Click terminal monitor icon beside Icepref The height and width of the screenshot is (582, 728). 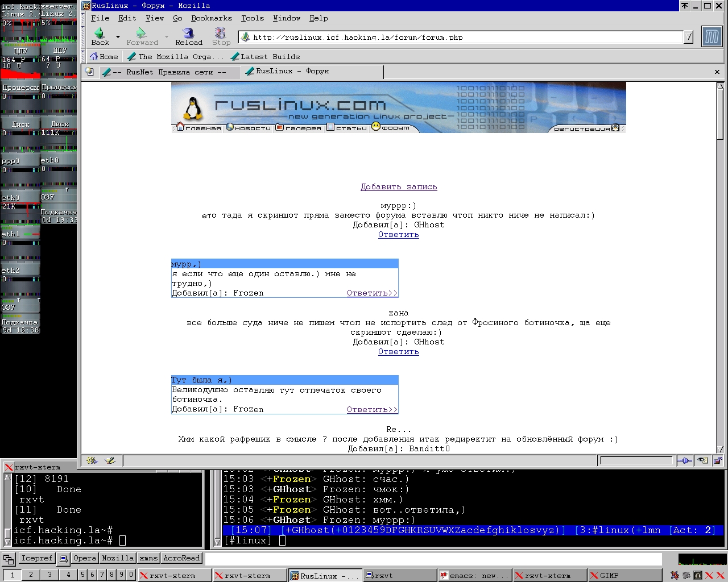pyautogui.click(x=63, y=559)
